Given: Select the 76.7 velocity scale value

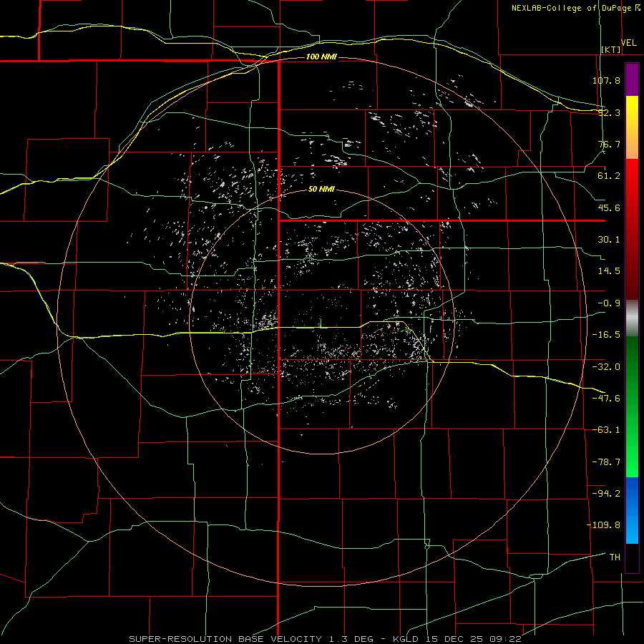Looking at the screenshot, I should tap(609, 144).
